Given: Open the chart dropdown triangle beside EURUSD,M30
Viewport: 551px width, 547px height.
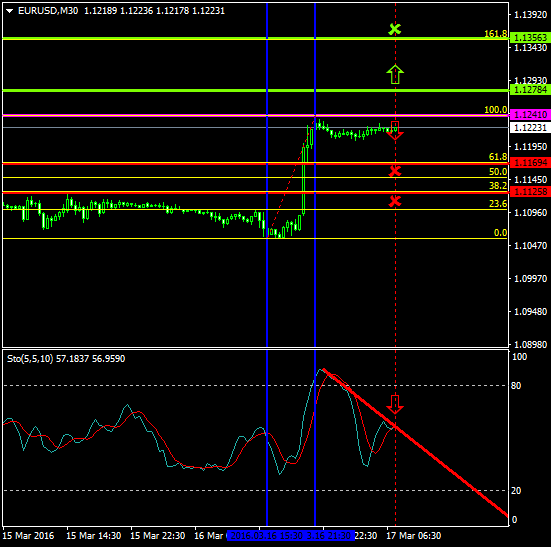Looking at the screenshot, I should (9, 11).
